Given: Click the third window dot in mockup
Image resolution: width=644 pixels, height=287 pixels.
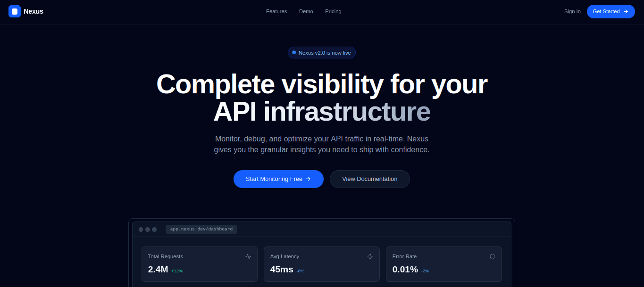Looking at the screenshot, I should click(154, 230).
